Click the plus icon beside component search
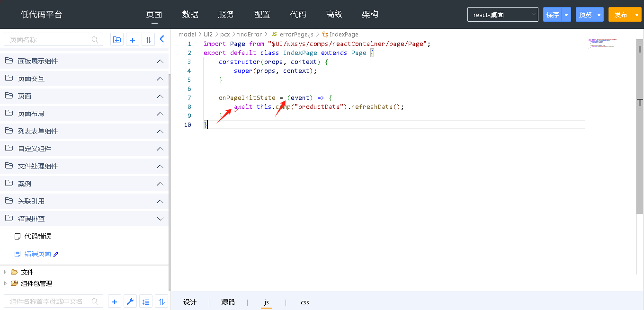644x310 pixels. (115, 301)
